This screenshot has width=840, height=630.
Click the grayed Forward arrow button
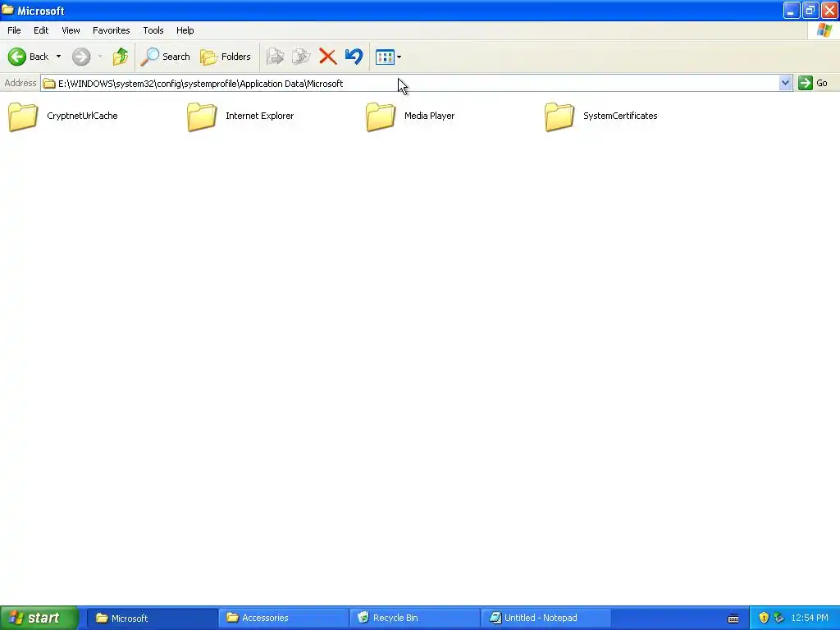(81, 57)
